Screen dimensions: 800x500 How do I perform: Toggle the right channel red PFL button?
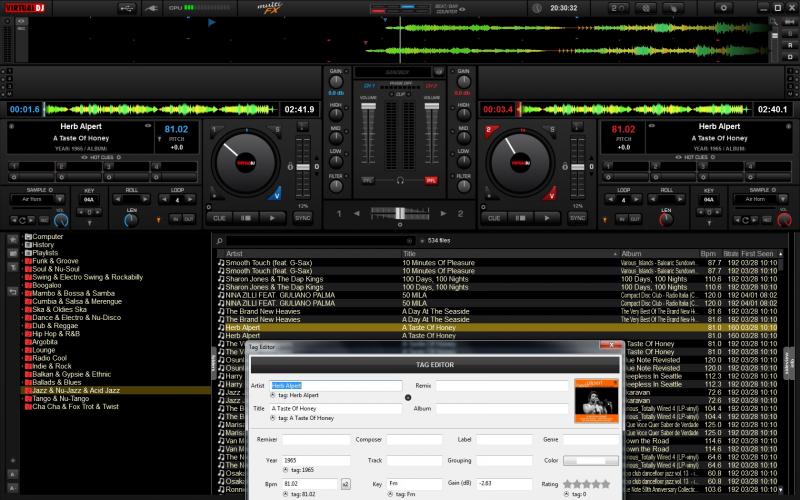pyautogui.click(x=431, y=181)
